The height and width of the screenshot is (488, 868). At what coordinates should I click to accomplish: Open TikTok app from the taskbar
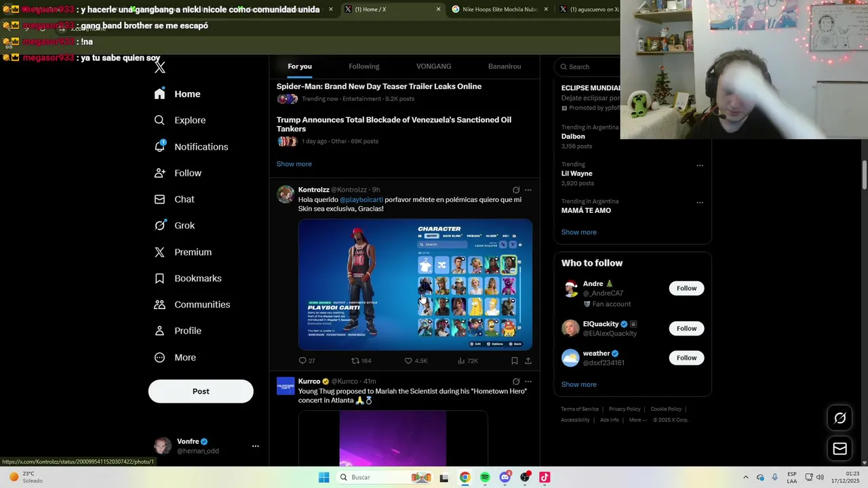coord(545,477)
